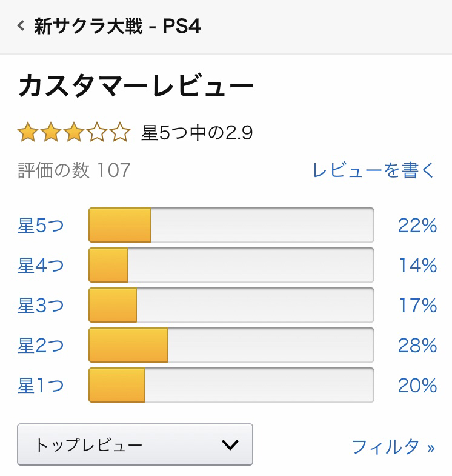Click the 28% percentage link
This screenshot has height=476, width=452.
click(x=417, y=346)
